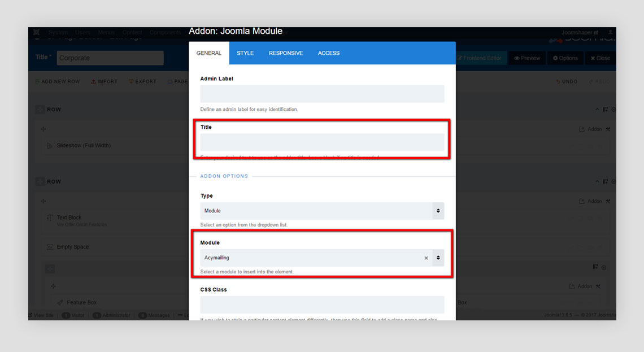Click the move handle of the Text Block row
The image size is (644, 352).
[x=40, y=181]
